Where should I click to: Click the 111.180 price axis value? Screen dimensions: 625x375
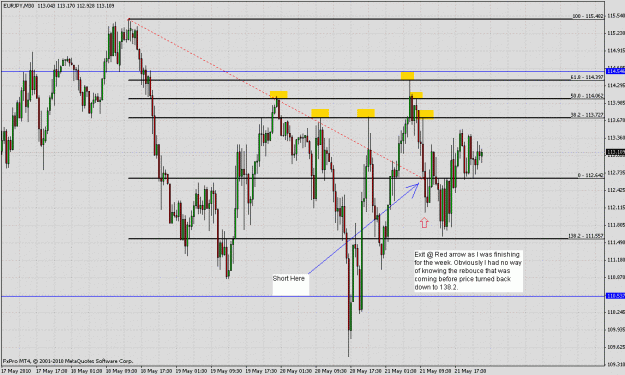pos(616,260)
